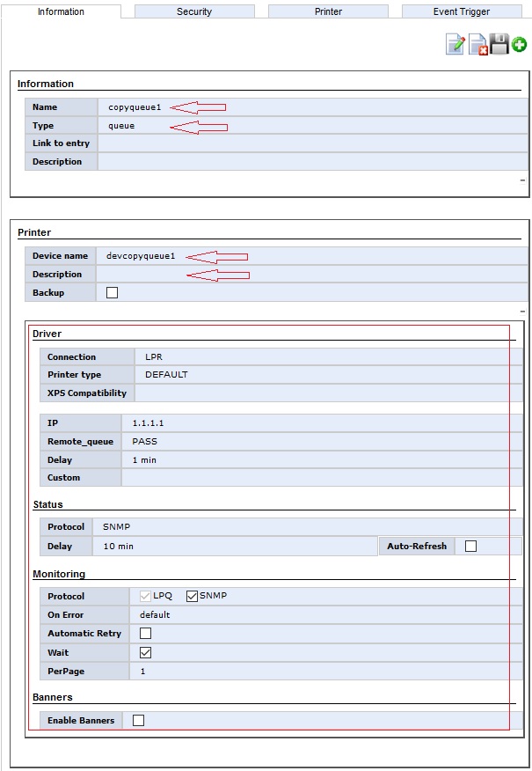
Task: Collapse the Information section with minus
Action: pos(522,180)
